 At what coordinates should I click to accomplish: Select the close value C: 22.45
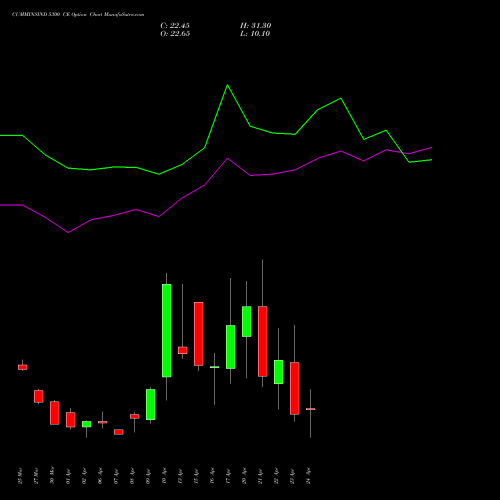coord(175,26)
